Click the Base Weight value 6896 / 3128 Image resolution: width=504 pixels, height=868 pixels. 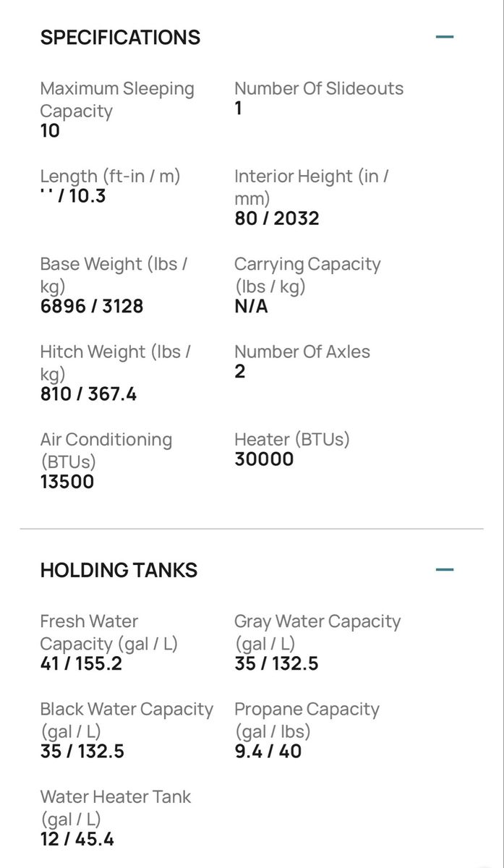[x=92, y=306]
